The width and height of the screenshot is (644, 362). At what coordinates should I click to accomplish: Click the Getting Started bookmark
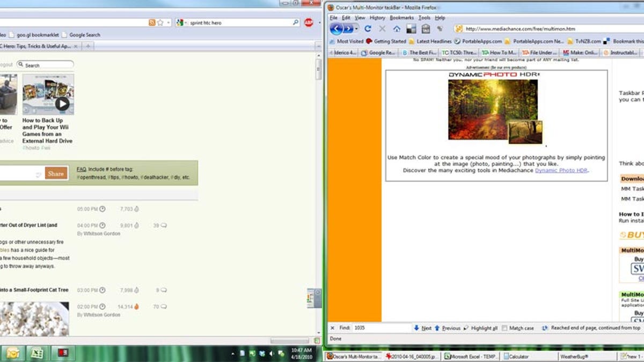(x=386, y=41)
